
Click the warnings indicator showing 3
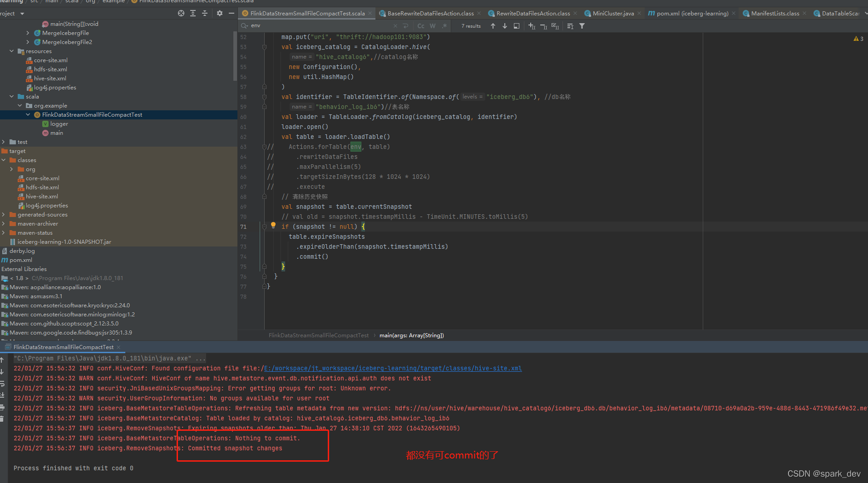click(x=858, y=39)
